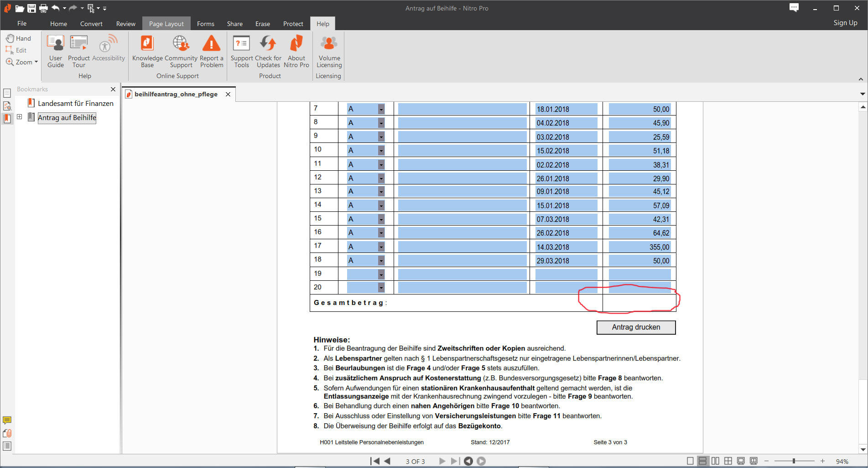Image resolution: width=868 pixels, height=468 pixels.
Task: Open the Knowledge Base
Action: pyautogui.click(x=147, y=51)
